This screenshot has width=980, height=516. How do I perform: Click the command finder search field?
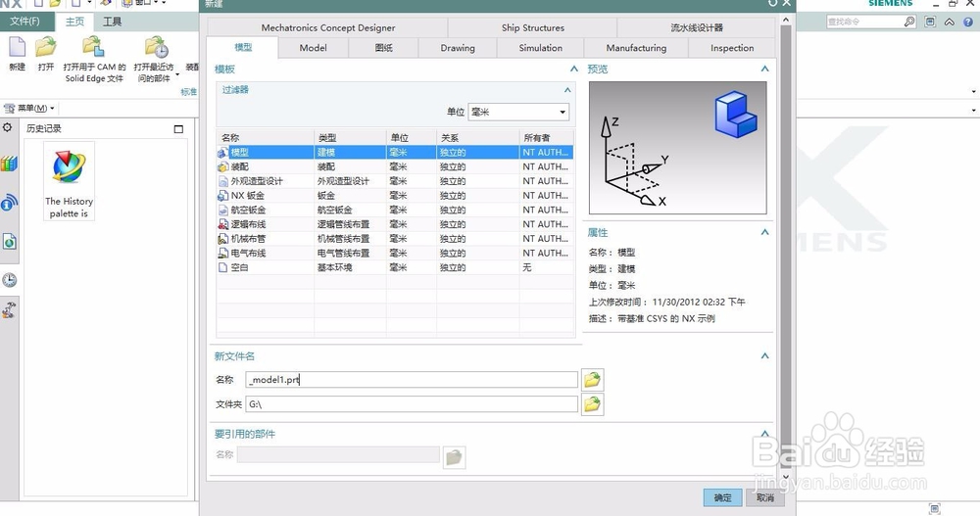(x=865, y=22)
